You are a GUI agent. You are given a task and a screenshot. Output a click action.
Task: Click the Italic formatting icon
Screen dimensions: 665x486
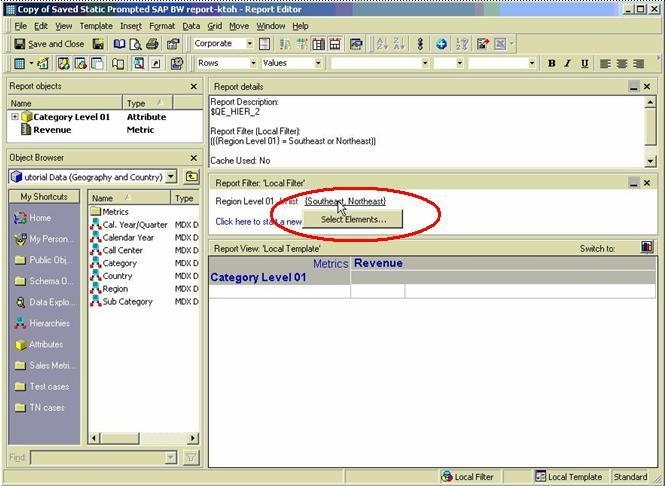567,63
